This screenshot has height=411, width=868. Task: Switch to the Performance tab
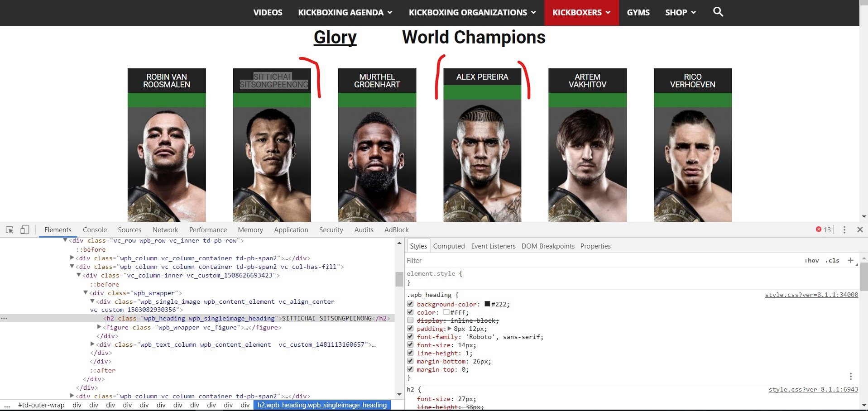(x=208, y=230)
